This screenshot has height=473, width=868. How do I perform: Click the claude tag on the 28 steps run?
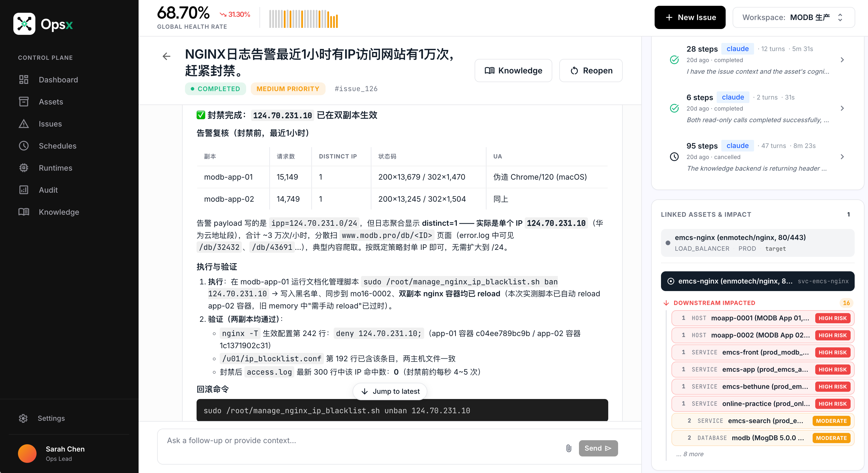[738, 49]
